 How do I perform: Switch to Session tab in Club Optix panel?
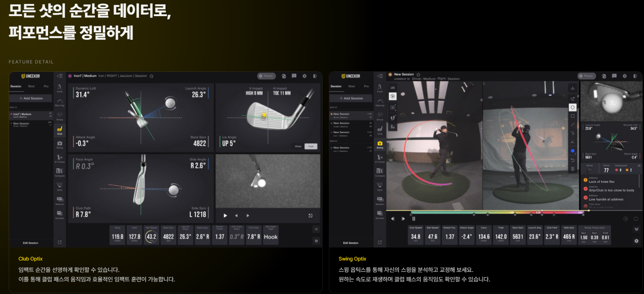(16, 86)
